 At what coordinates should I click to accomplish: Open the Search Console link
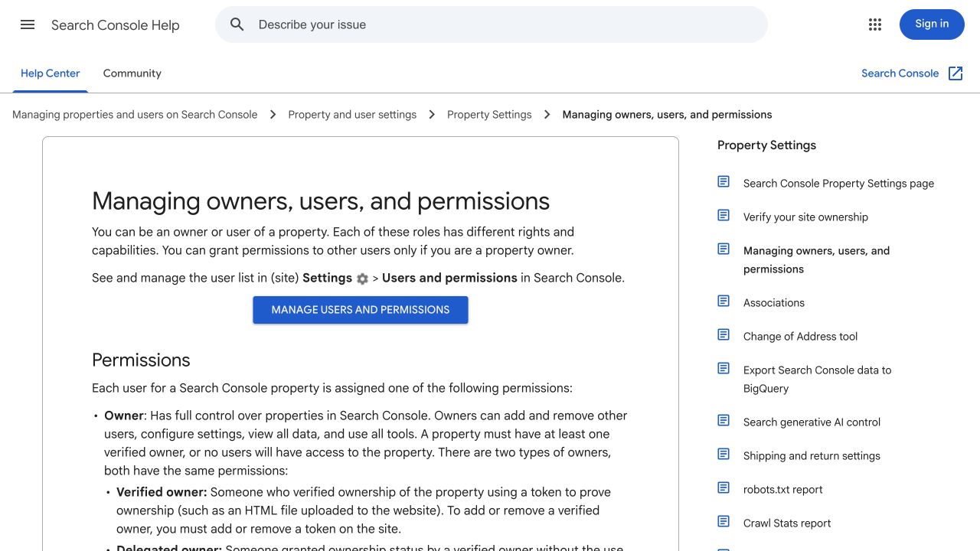tap(900, 73)
